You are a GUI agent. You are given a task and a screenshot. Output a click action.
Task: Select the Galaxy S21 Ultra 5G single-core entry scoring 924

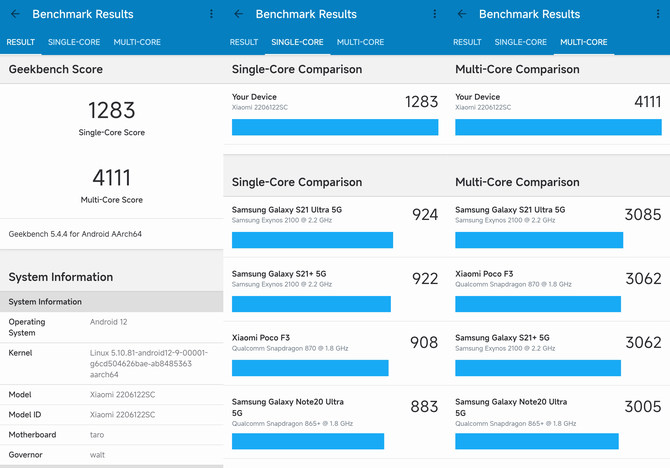(x=334, y=226)
